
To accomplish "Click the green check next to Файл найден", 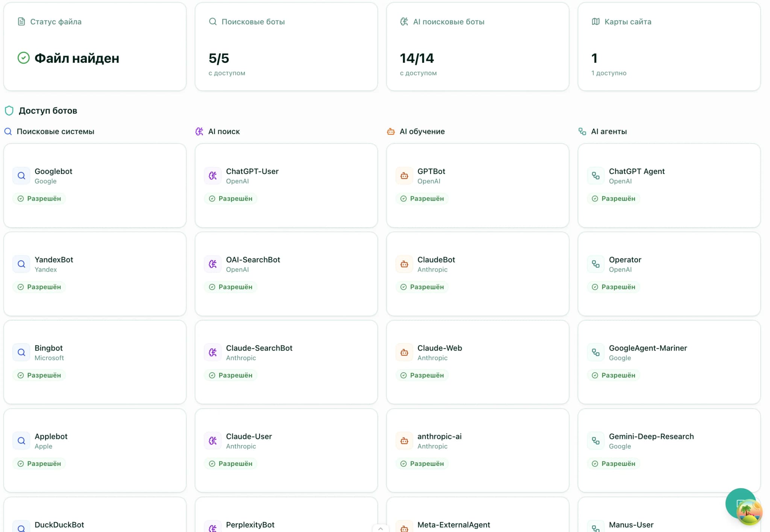I will click(24, 58).
